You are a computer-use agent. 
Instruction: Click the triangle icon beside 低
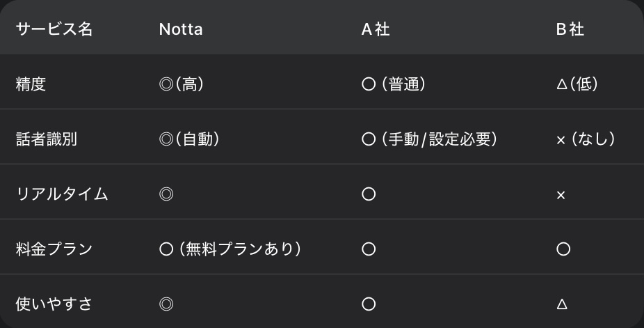tap(561, 85)
